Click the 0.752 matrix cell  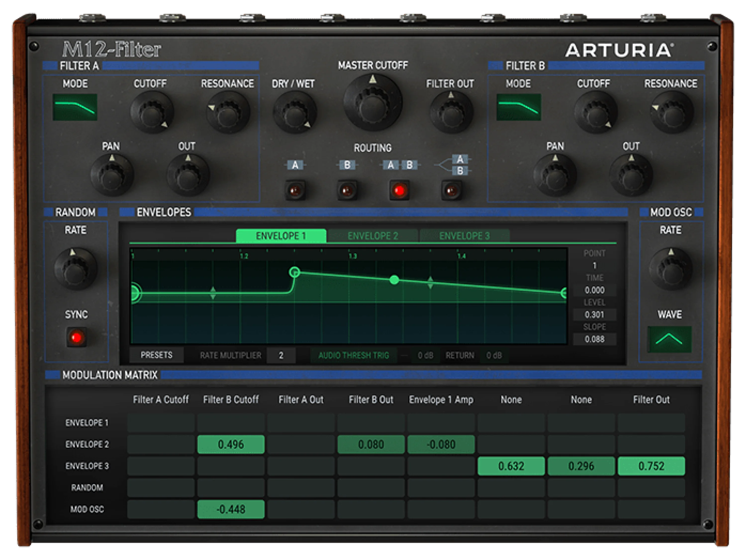[651, 466]
